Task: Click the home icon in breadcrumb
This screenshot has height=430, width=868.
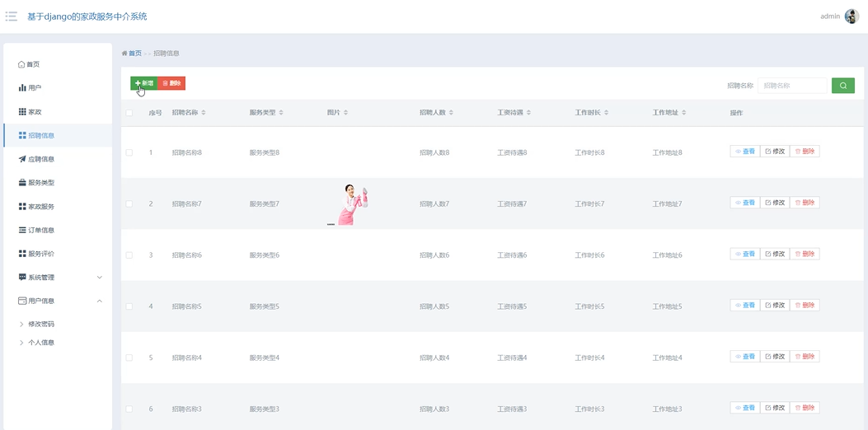Action: coord(124,54)
